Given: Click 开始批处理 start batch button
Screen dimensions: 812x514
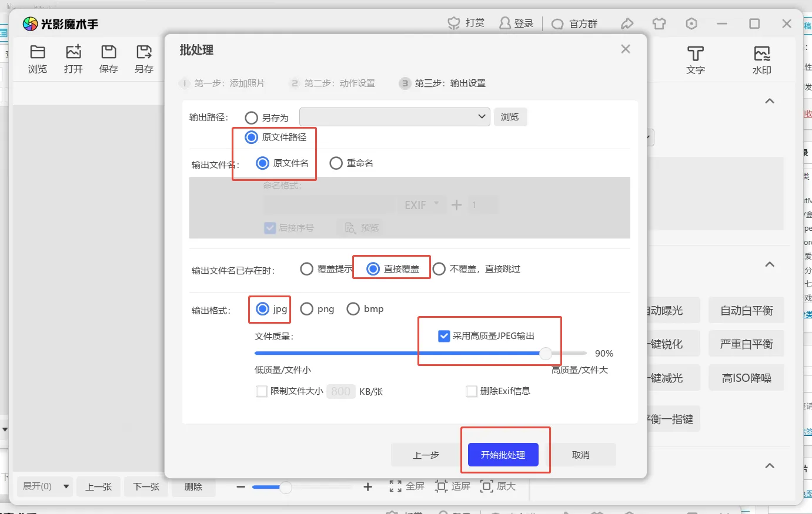Looking at the screenshot, I should (503, 455).
